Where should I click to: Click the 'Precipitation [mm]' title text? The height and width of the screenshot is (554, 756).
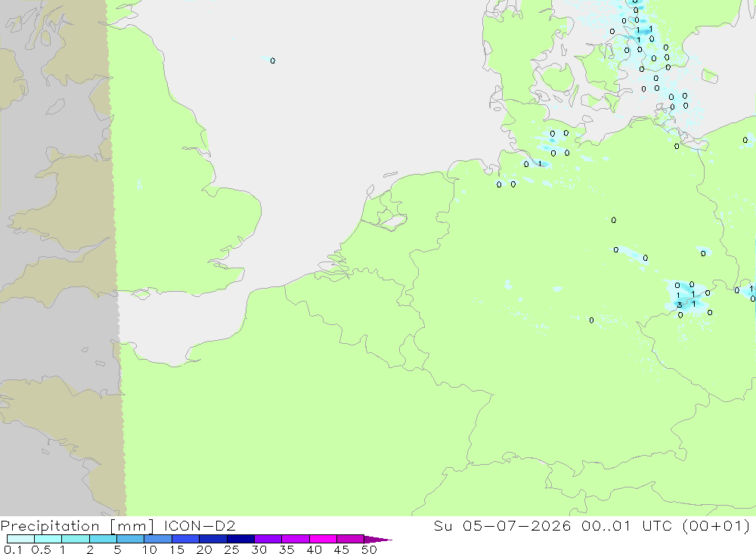point(77,526)
